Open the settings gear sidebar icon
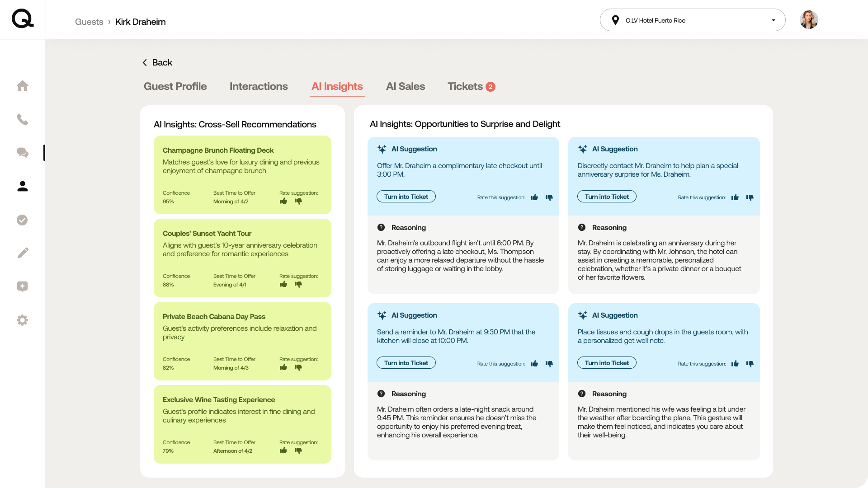This screenshot has width=868, height=488. coord(23,320)
